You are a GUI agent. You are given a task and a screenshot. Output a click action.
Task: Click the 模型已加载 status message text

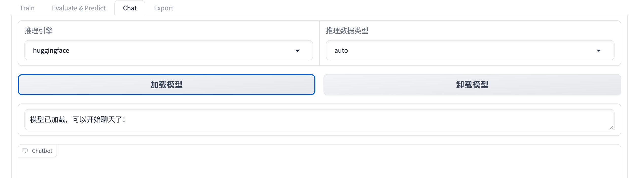(x=78, y=119)
